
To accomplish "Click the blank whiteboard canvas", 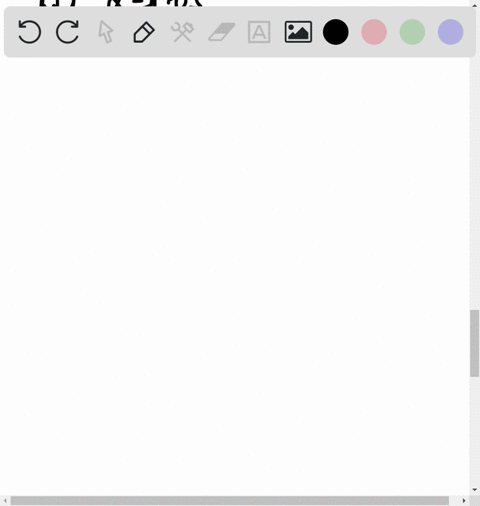I will tap(233, 267).
